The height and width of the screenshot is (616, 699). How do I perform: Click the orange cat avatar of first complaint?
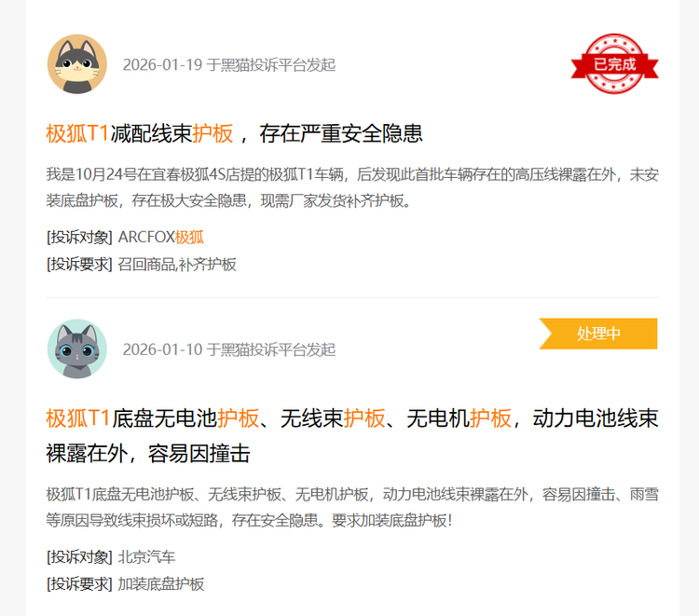77,64
